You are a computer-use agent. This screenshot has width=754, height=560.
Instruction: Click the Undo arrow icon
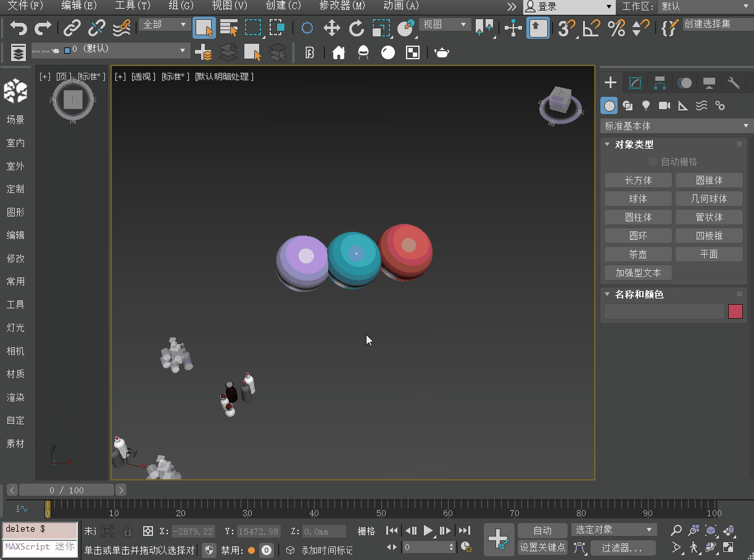19,28
